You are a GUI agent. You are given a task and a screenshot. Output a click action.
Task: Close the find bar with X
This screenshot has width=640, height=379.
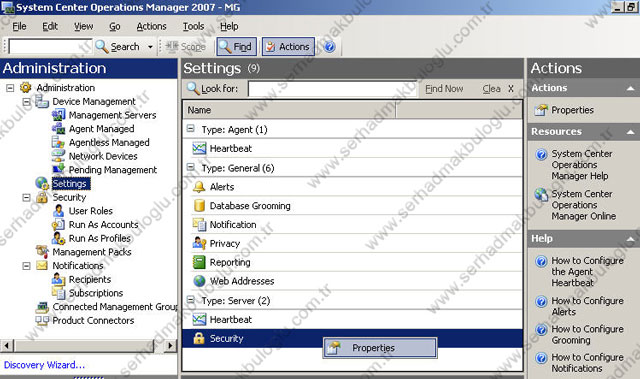tap(511, 89)
